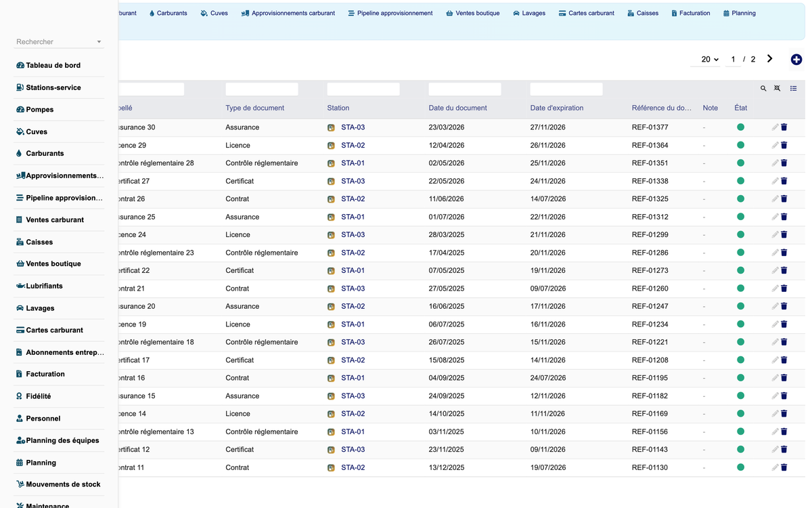Click the Pompes sidebar icon
812x508 pixels.
pyautogui.click(x=20, y=110)
